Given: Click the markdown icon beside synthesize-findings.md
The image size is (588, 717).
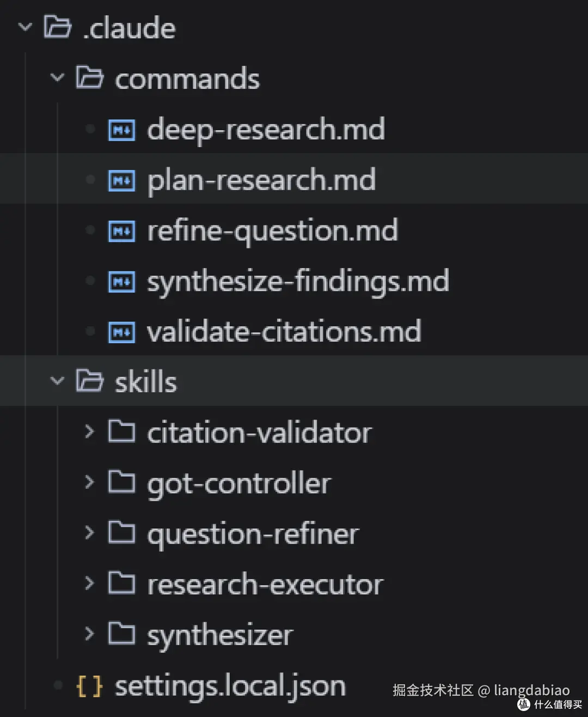Looking at the screenshot, I should click(121, 281).
